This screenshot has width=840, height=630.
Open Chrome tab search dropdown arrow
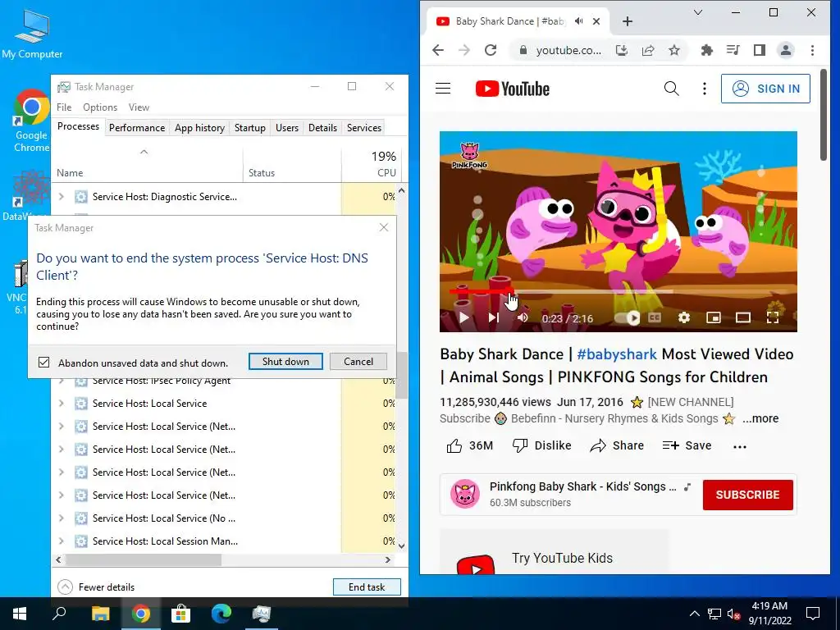[x=698, y=12]
